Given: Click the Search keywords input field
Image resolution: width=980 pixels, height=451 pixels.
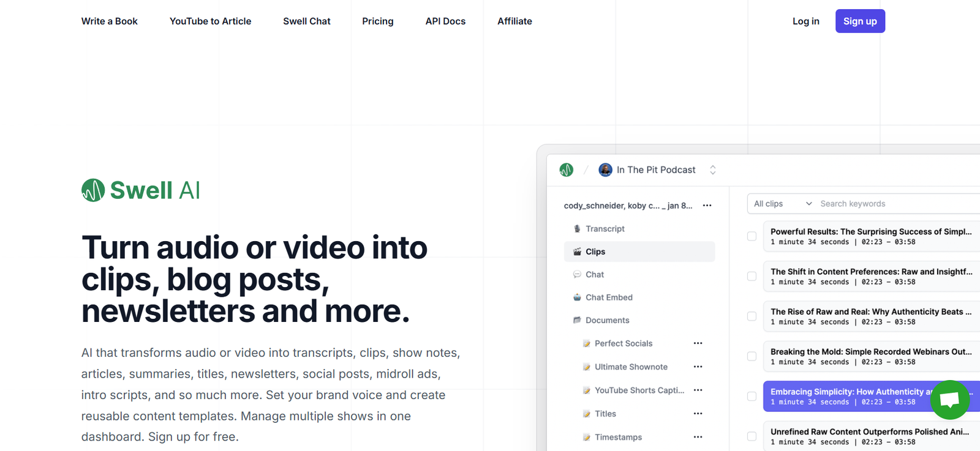Looking at the screenshot, I should 894,204.
